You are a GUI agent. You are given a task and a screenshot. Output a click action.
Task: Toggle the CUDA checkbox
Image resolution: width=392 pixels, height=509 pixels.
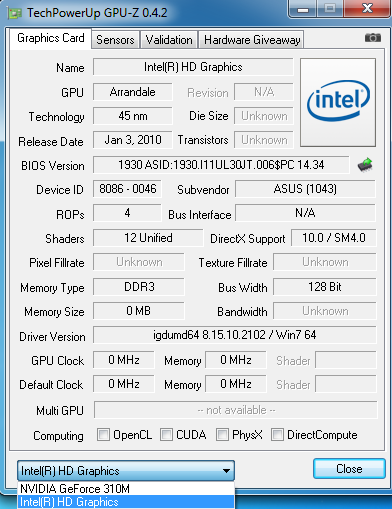tap(166, 434)
